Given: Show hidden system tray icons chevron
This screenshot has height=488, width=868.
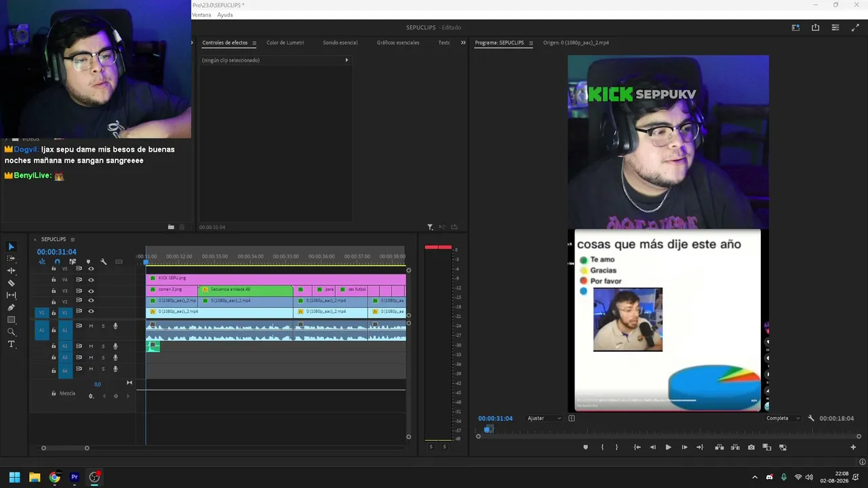Looking at the screenshot, I should [x=755, y=477].
